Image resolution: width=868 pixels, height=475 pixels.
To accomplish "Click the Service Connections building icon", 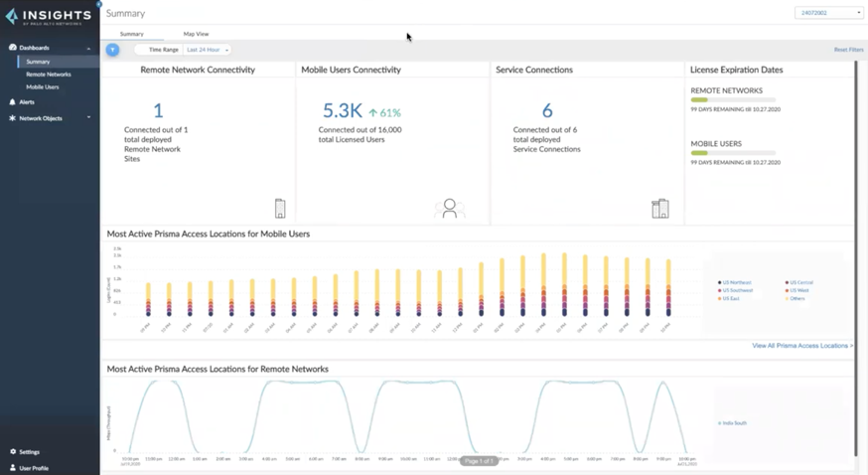I will pyautogui.click(x=659, y=208).
